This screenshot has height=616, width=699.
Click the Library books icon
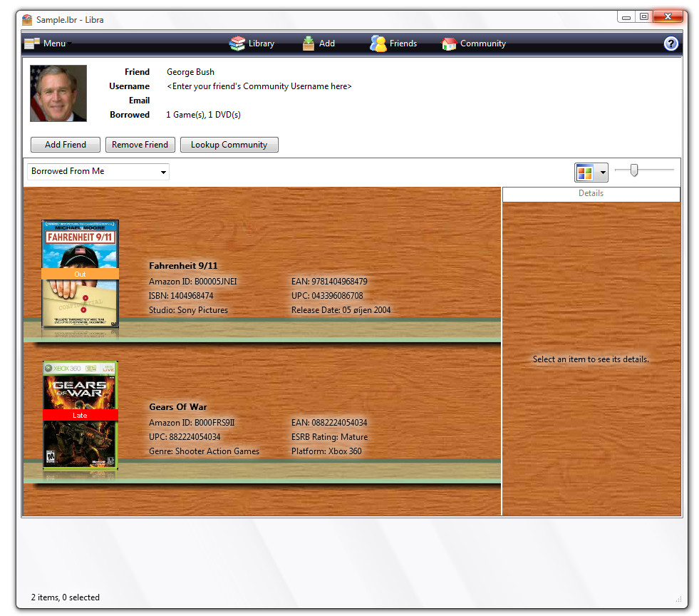237,43
